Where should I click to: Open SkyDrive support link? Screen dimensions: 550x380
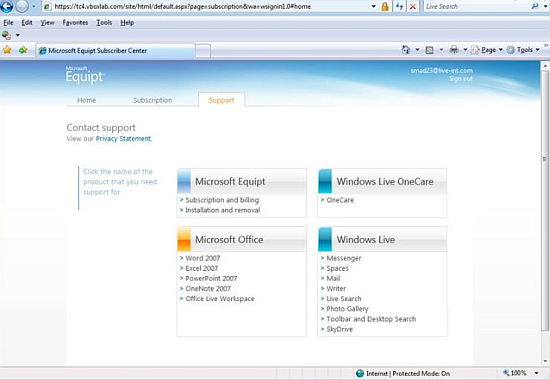tap(340, 329)
